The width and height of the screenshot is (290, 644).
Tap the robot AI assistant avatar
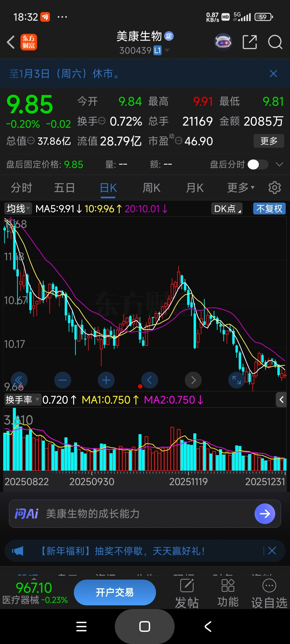point(223,42)
